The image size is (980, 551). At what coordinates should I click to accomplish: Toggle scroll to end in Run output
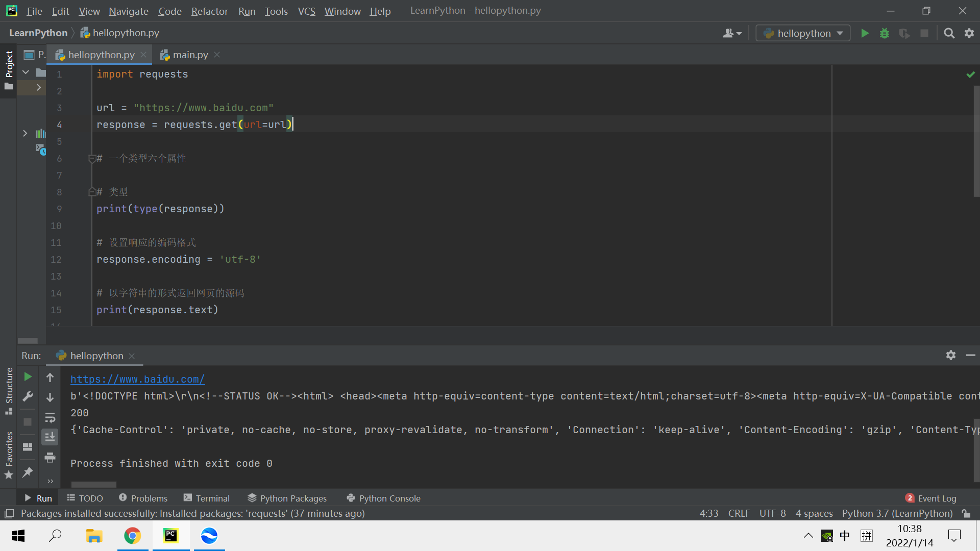tap(50, 437)
